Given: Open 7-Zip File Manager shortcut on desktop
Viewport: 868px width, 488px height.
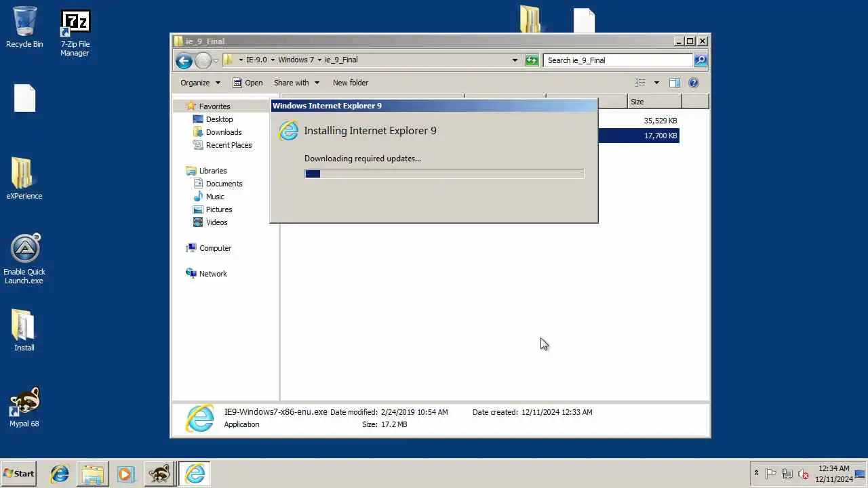Looking at the screenshot, I should (x=75, y=34).
